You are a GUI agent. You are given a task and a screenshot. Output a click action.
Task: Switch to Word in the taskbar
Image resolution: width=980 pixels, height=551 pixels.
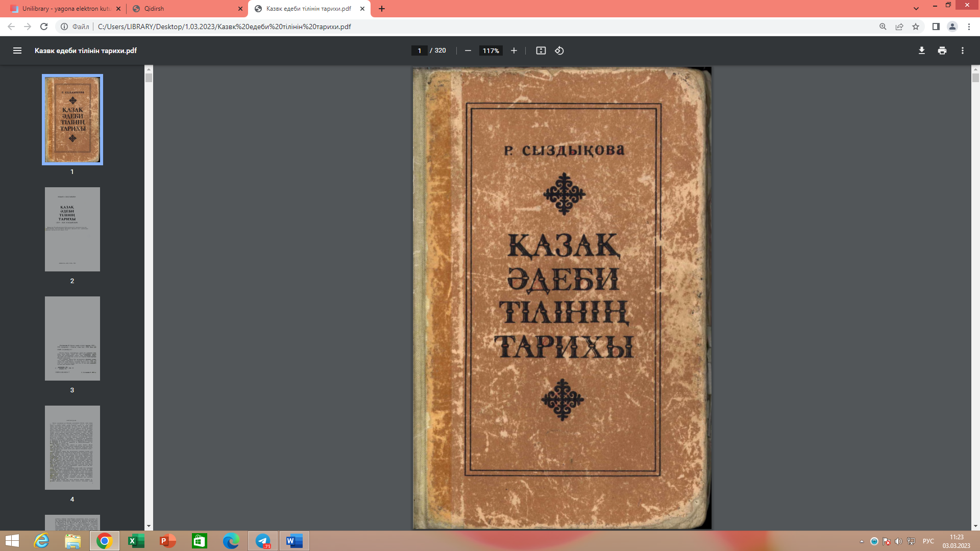[x=295, y=541]
